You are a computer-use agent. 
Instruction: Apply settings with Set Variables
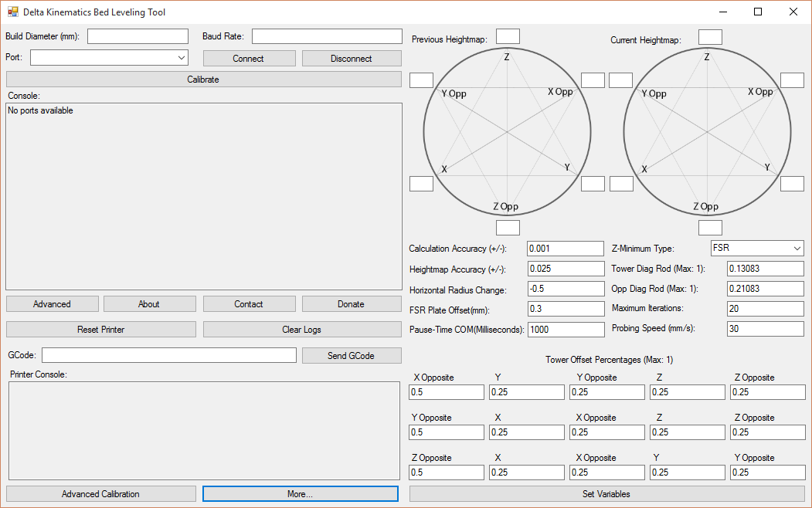click(606, 494)
